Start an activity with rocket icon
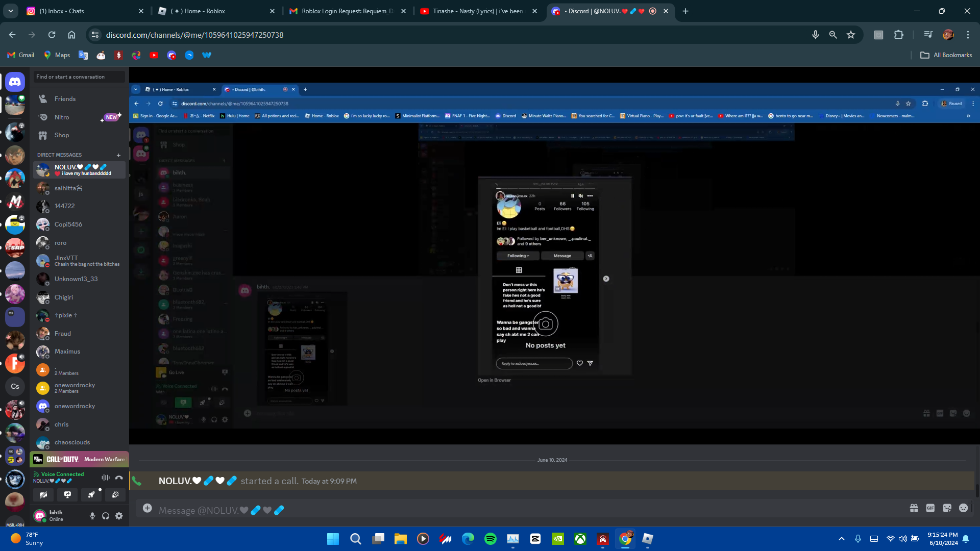The height and width of the screenshot is (551, 980). [x=91, y=494]
